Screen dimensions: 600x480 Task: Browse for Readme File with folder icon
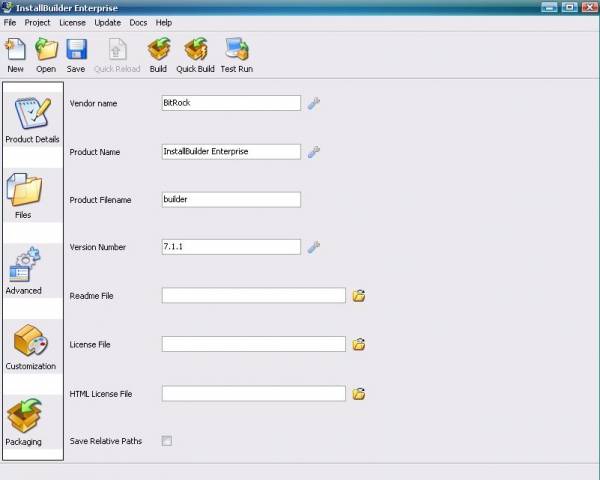(359, 296)
